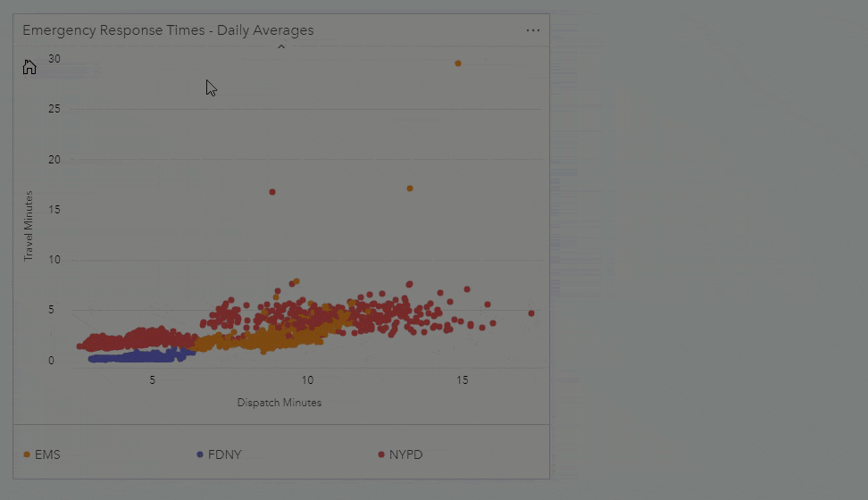Click the 20 label on the vertical axis
Screen dimensions: 868x500
point(55,160)
